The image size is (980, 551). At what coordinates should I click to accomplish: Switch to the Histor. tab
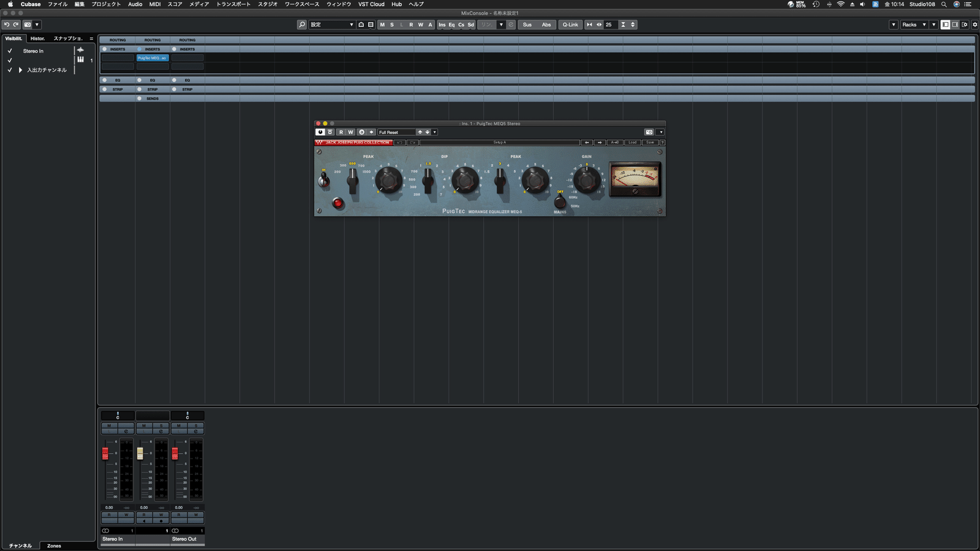[38, 39]
